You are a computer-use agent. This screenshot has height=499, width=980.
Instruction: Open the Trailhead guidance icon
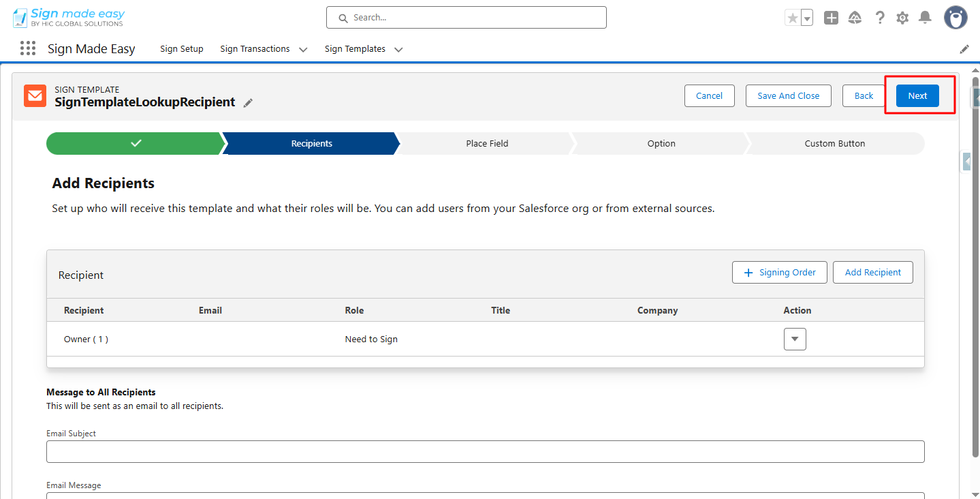[855, 18]
